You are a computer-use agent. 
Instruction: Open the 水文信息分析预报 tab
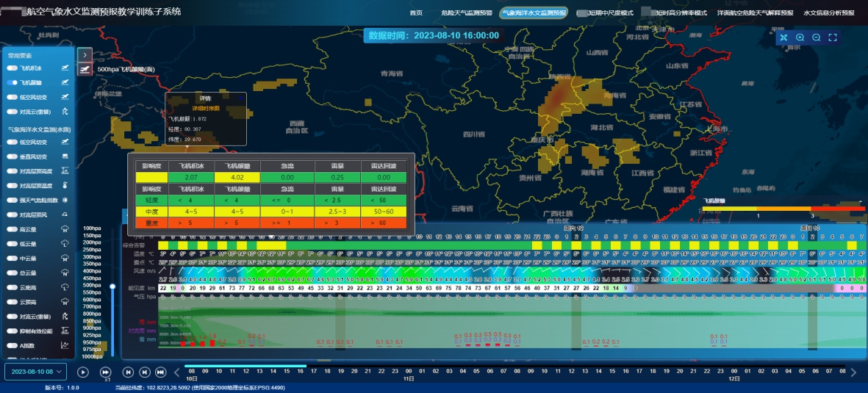tap(829, 12)
